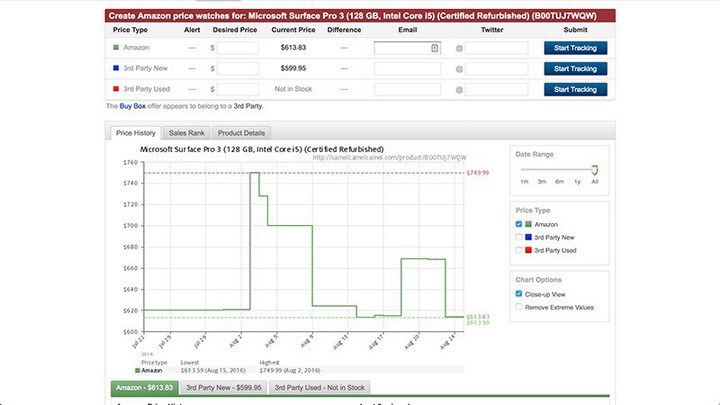Click the $613.83 Amazon current price
Viewport: 720px width, 405px height.
pyautogui.click(x=293, y=48)
